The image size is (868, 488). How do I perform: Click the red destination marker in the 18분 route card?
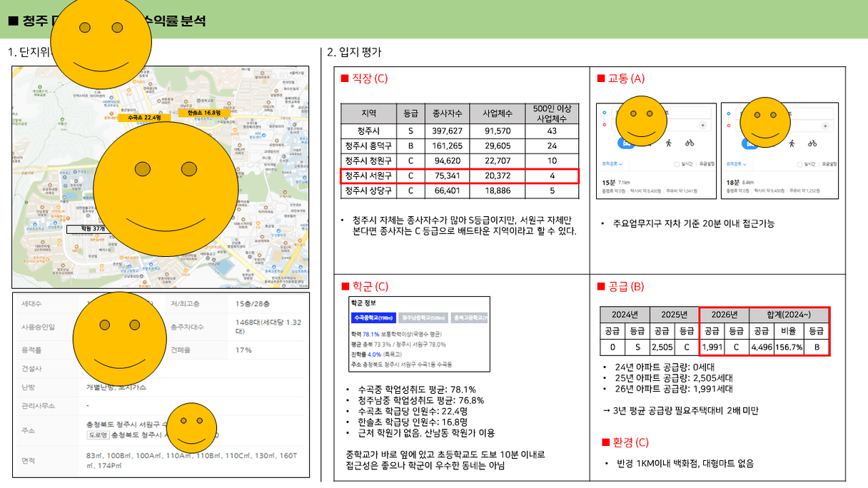pyautogui.click(x=728, y=125)
